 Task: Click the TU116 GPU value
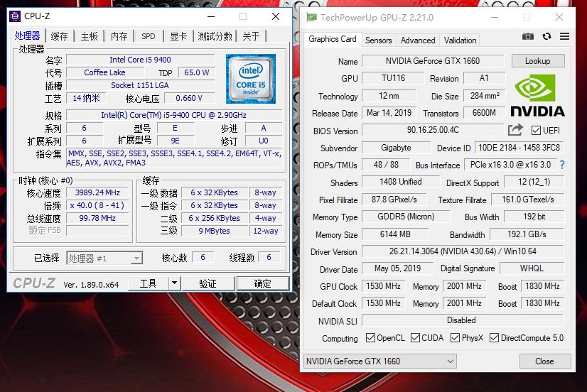point(393,78)
